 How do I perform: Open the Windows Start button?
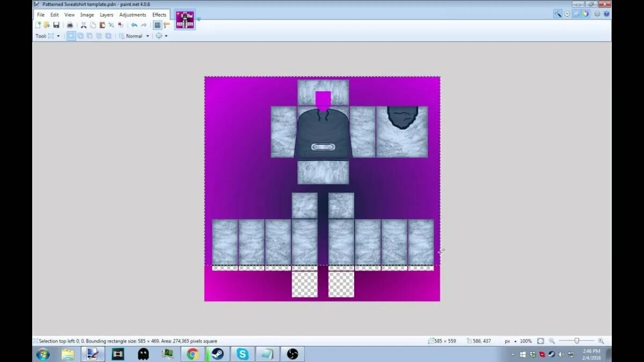tap(43, 354)
